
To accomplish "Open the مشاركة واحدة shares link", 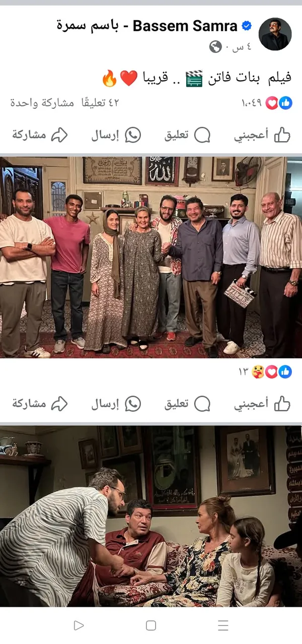I will pyautogui.click(x=42, y=103).
